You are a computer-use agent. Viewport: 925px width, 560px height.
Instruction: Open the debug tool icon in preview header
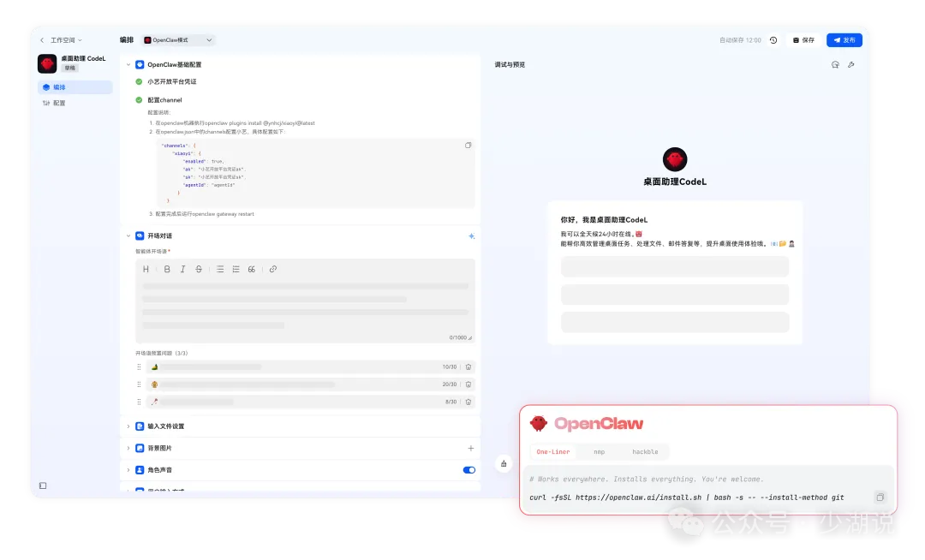click(x=851, y=65)
